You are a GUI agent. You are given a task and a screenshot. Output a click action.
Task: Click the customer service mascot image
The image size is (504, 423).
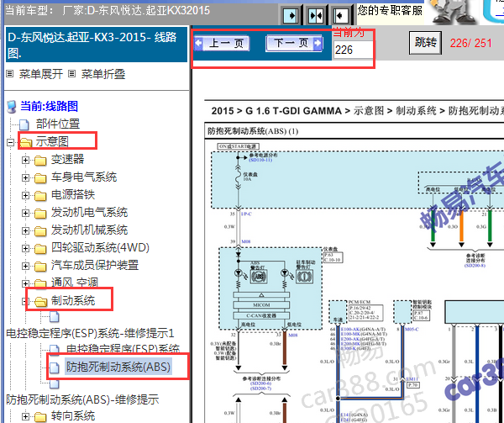[x=453, y=12]
